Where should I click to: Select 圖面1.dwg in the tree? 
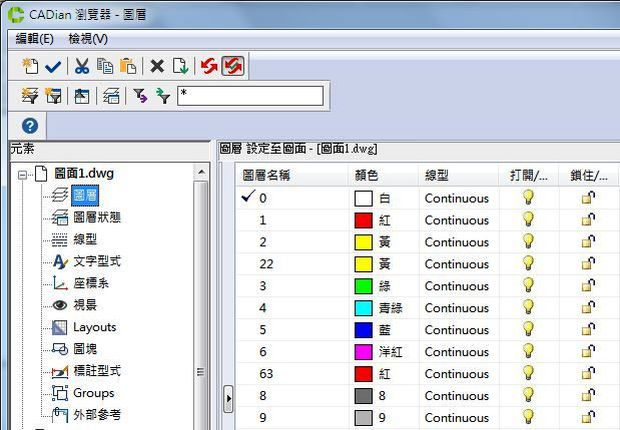pyautogui.click(x=84, y=173)
